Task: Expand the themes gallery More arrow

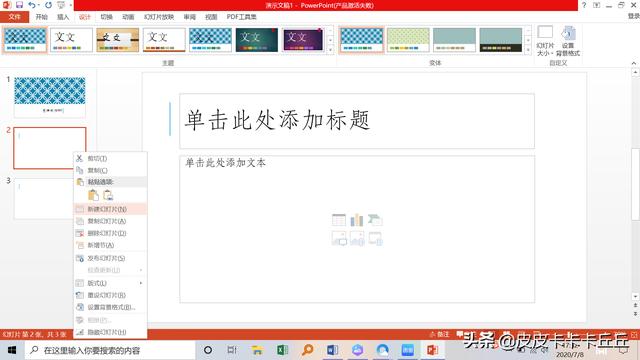Action: click(331, 49)
